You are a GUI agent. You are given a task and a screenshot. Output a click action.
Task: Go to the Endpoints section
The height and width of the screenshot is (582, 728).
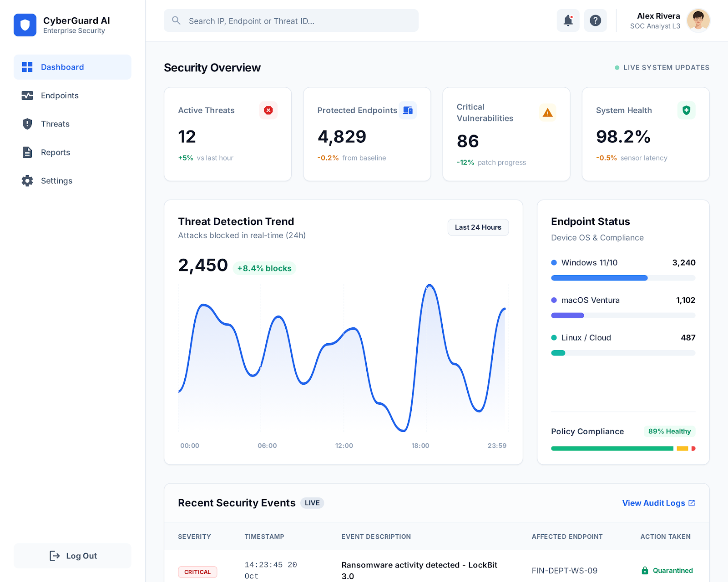pos(59,95)
